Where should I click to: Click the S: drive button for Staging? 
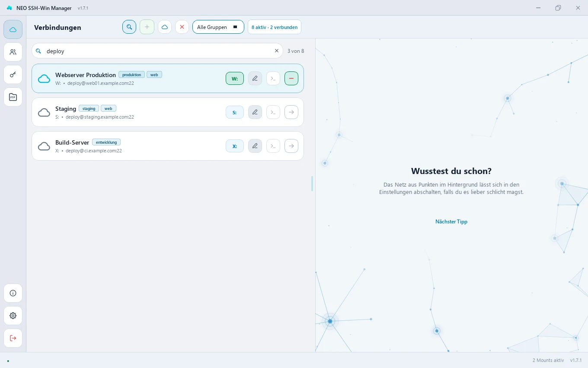point(235,112)
